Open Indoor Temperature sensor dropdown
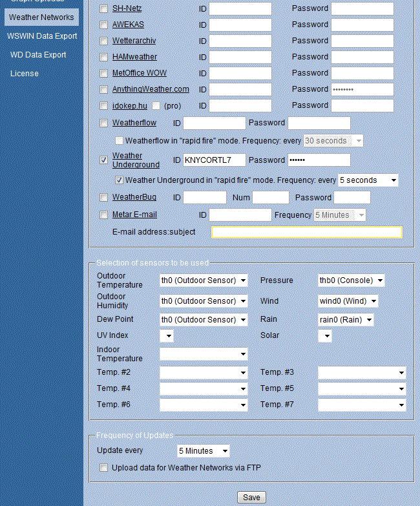The height and width of the screenshot is (506, 420). 204,354
